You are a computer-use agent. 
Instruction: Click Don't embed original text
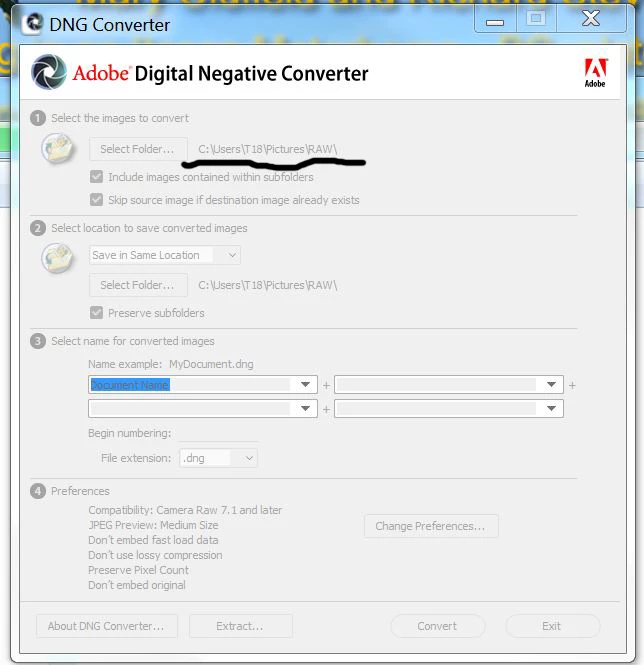click(x=137, y=585)
